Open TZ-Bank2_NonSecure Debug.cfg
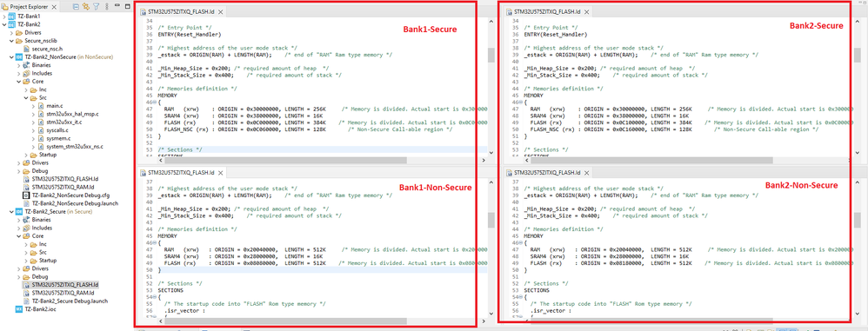The image size is (868, 331). 70,195
